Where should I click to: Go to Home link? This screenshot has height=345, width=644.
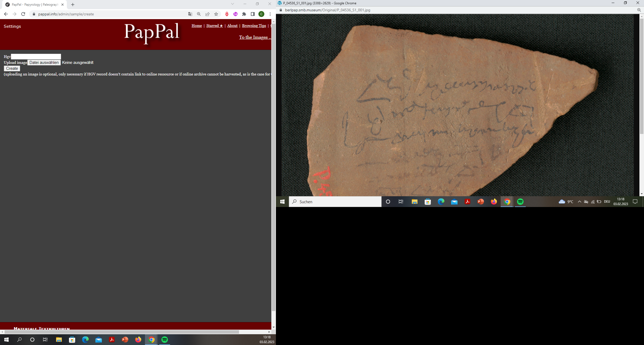(x=197, y=26)
